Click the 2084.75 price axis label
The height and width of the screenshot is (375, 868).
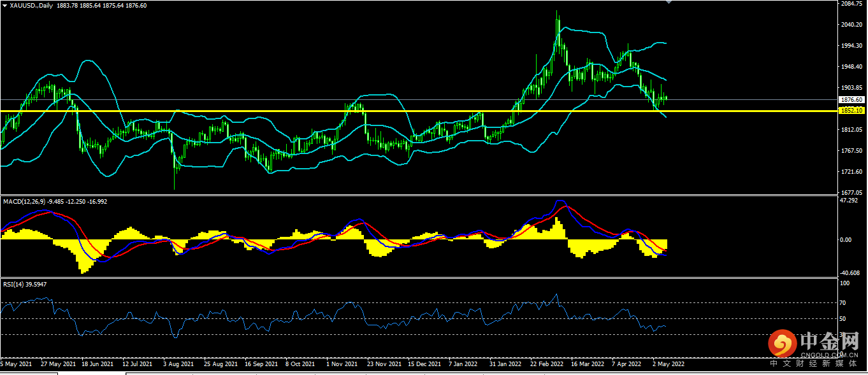851,4
